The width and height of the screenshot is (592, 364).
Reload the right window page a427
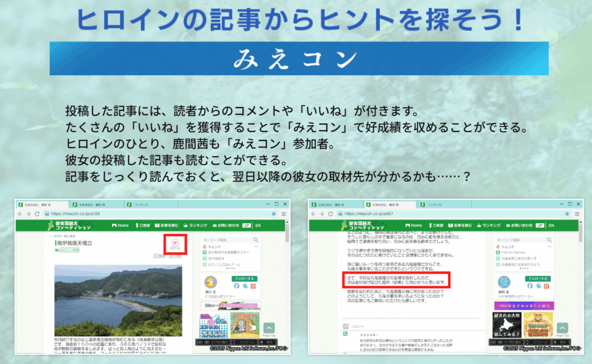(330, 214)
